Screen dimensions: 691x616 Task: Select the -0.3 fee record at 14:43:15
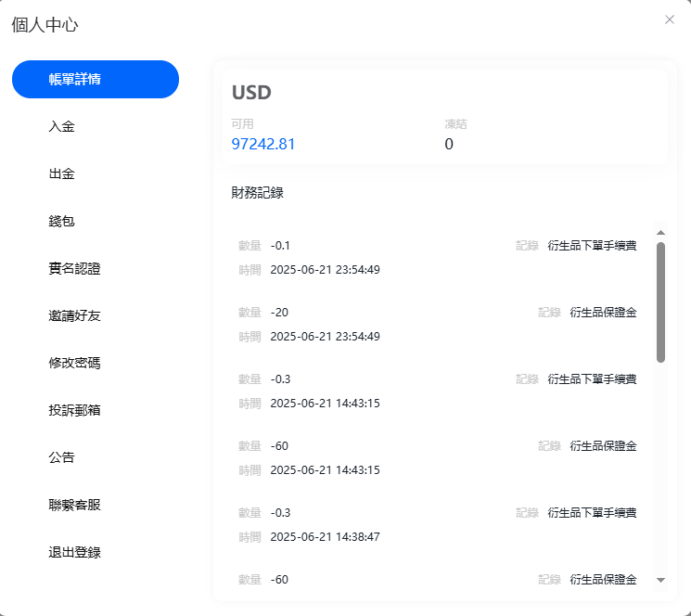(437, 391)
